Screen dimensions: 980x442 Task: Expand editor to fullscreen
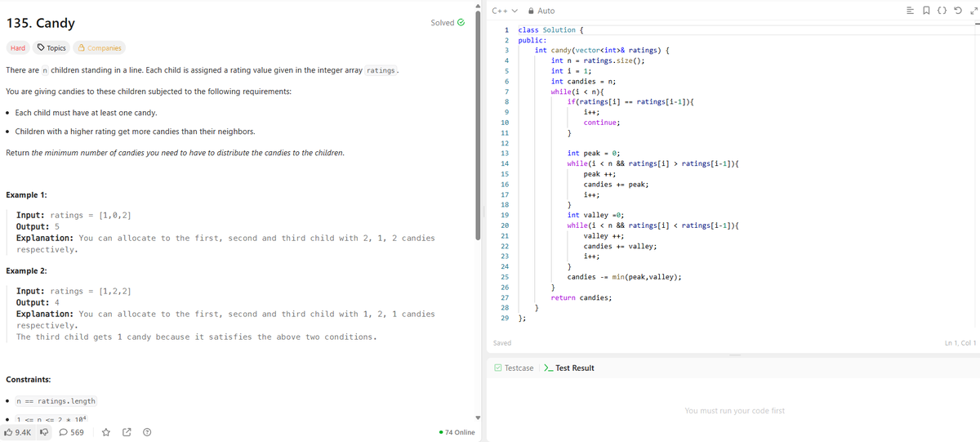973,11
